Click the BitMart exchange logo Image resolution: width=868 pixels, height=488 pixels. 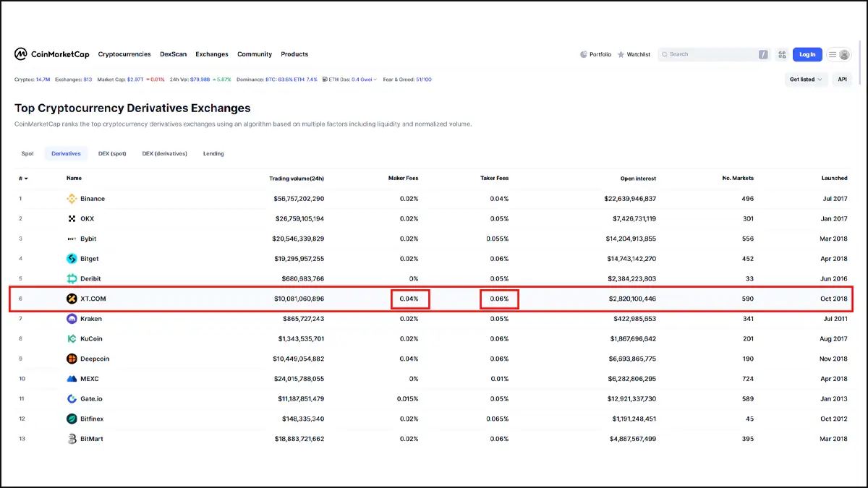click(72, 439)
